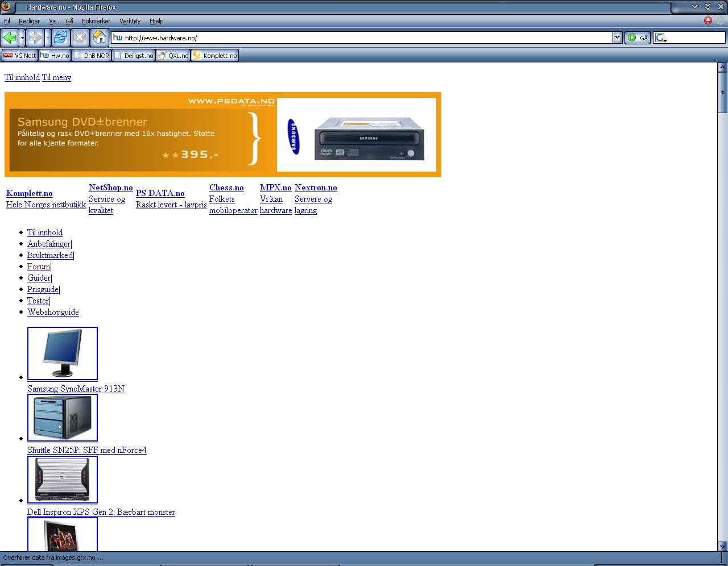728x566 pixels.
Task: Follow the Til meny link
Action: click(x=56, y=77)
